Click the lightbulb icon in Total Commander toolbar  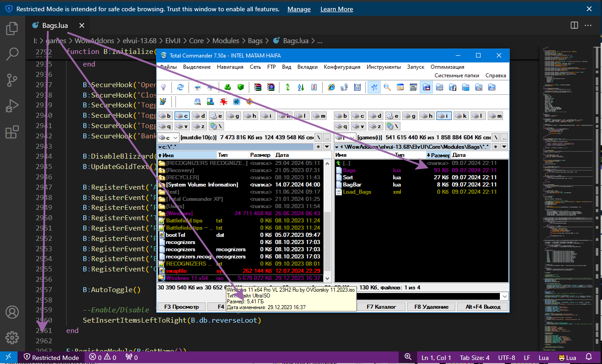click(163, 87)
